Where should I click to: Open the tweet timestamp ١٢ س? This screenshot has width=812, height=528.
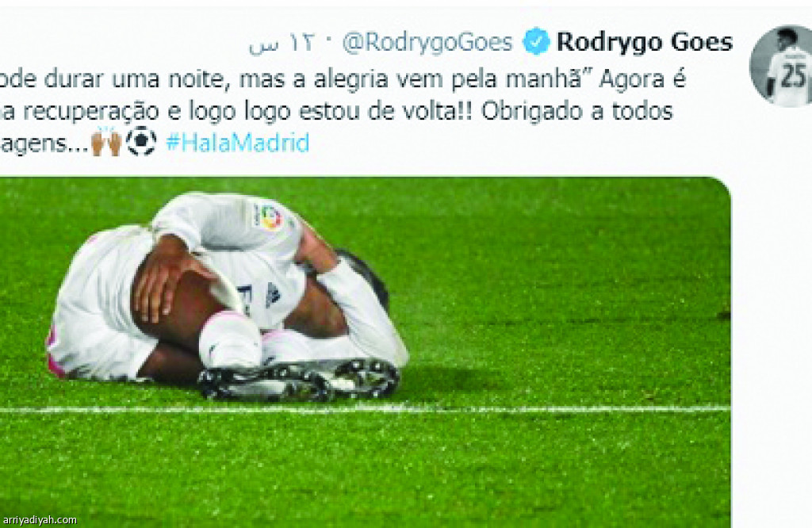click(282, 44)
